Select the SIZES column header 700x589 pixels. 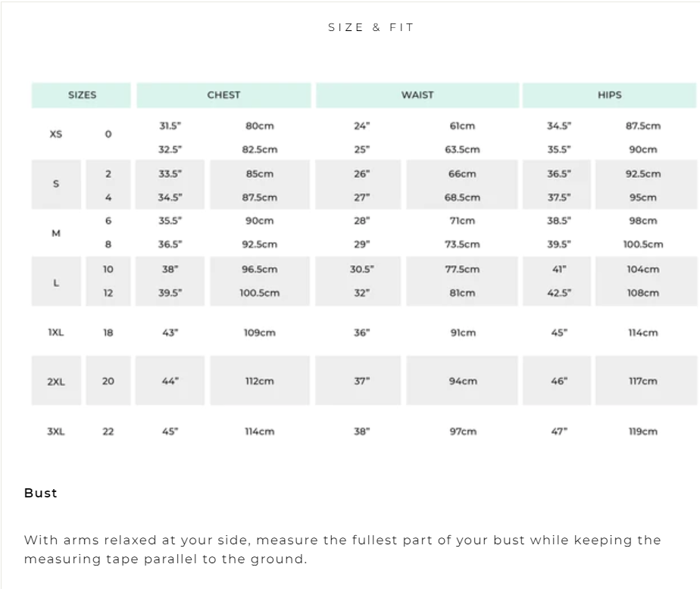[82, 95]
